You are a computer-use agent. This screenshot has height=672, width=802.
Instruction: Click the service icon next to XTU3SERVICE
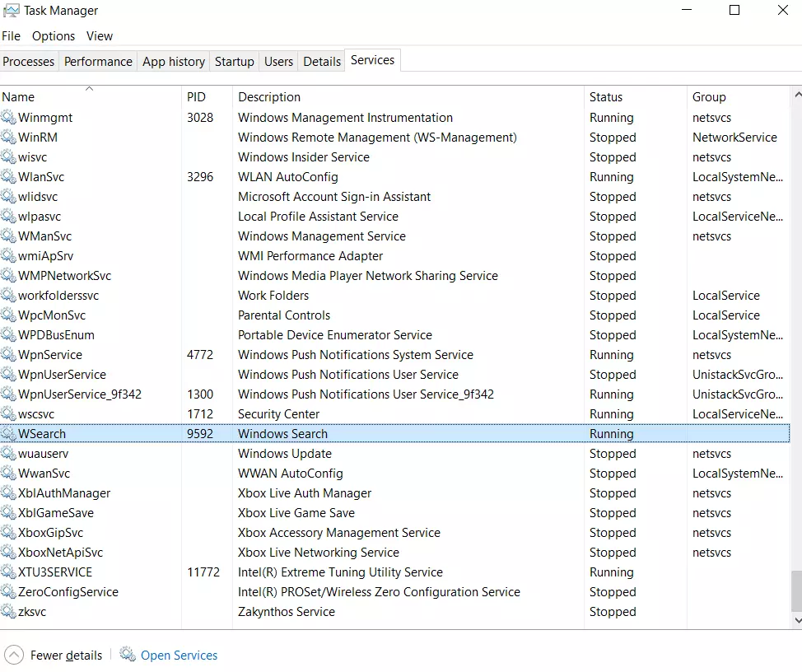8,572
